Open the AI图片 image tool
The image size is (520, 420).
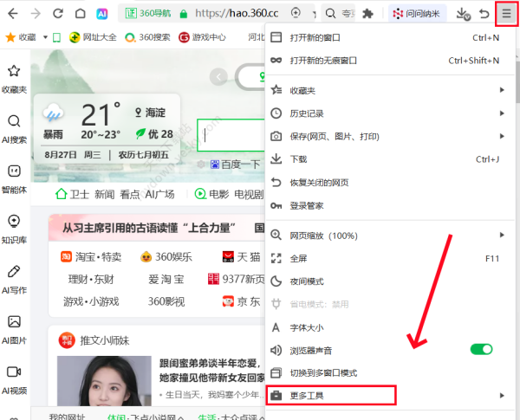coord(14,328)
